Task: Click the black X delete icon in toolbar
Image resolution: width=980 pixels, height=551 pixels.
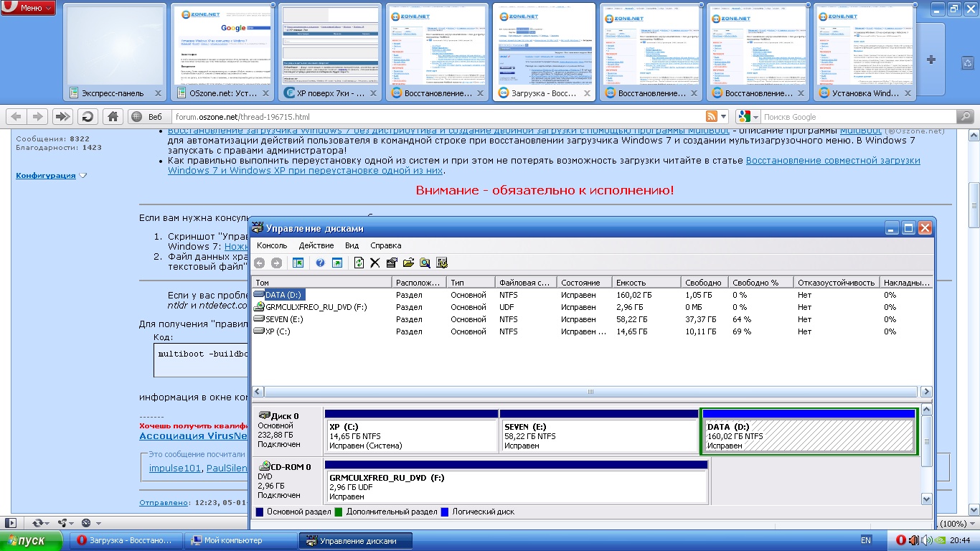Action: coord(374,263)
